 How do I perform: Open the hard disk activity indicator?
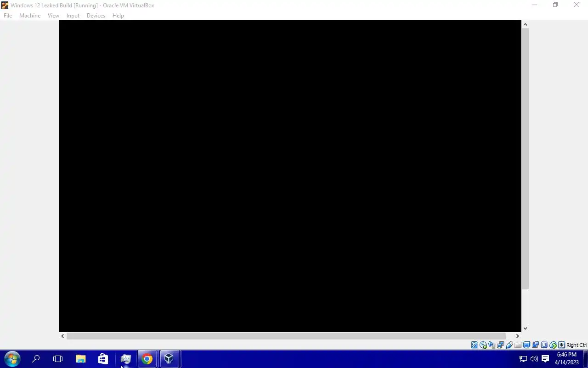pyautogui.click(x=475, y=345)
